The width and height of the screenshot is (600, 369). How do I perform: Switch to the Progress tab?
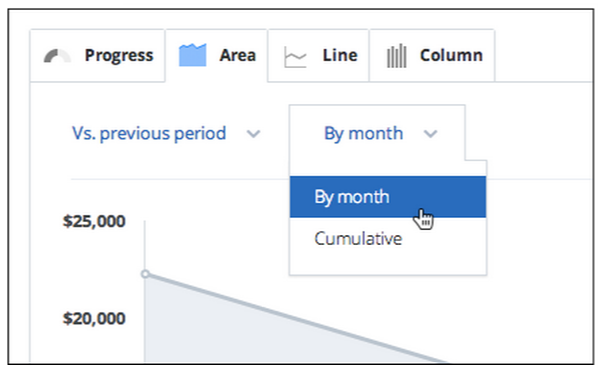(x=98, y=56)
